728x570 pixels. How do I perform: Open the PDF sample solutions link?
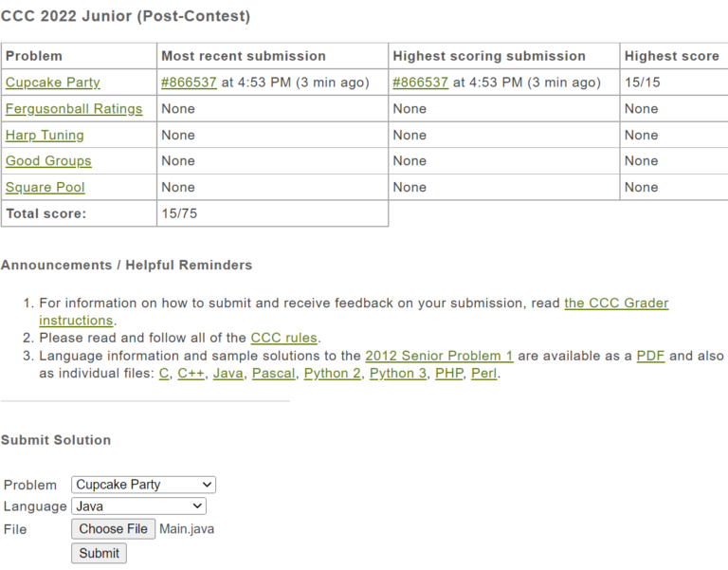pos(650,357)
